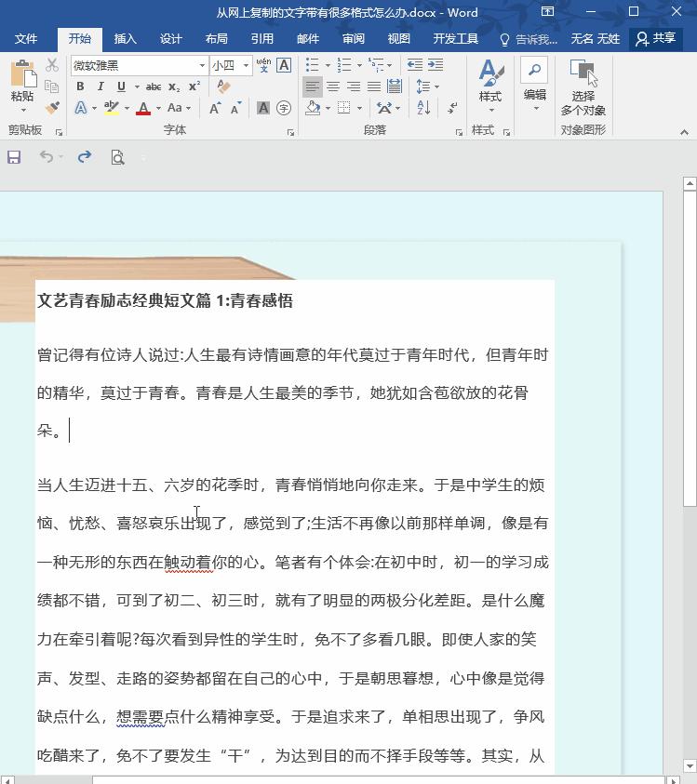Increase paragraph indent
Image resolution: width=697 pixels, height=784 pixels.
click(436, 64)
